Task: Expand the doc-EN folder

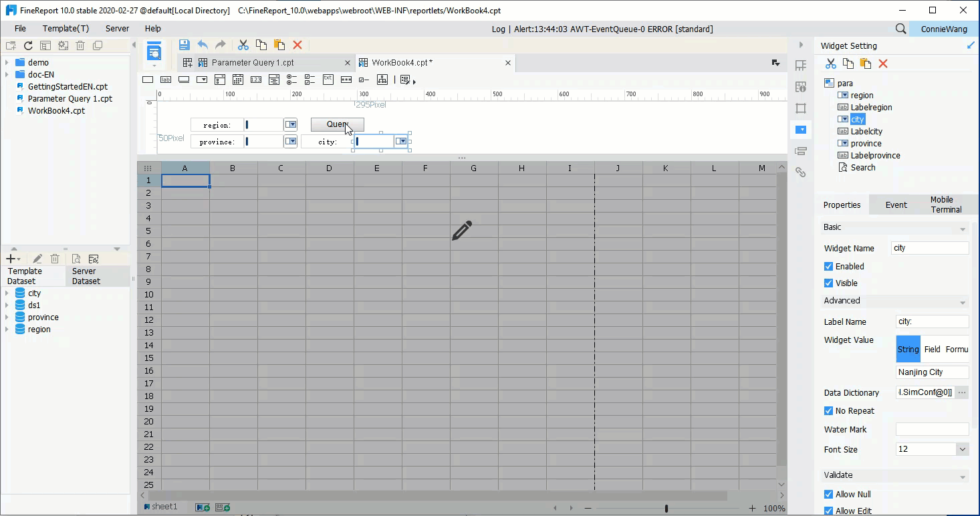Action: click(7, 75)
